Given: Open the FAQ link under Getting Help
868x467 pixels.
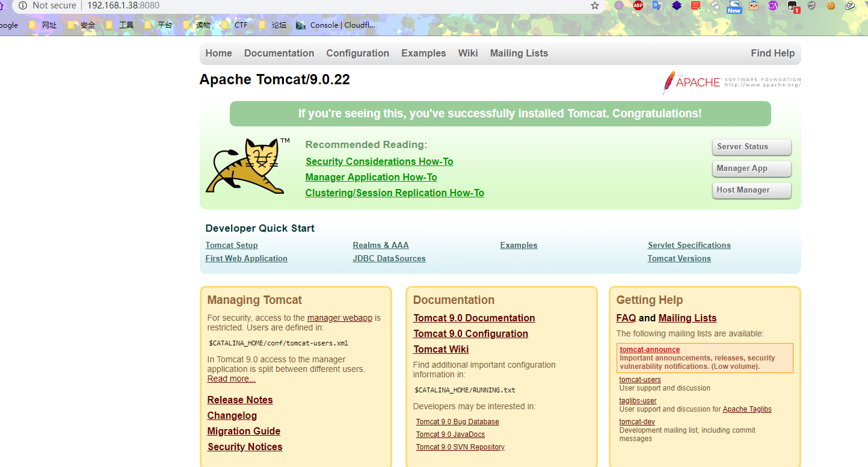Looking at the screenshot, I should point(626,318).
